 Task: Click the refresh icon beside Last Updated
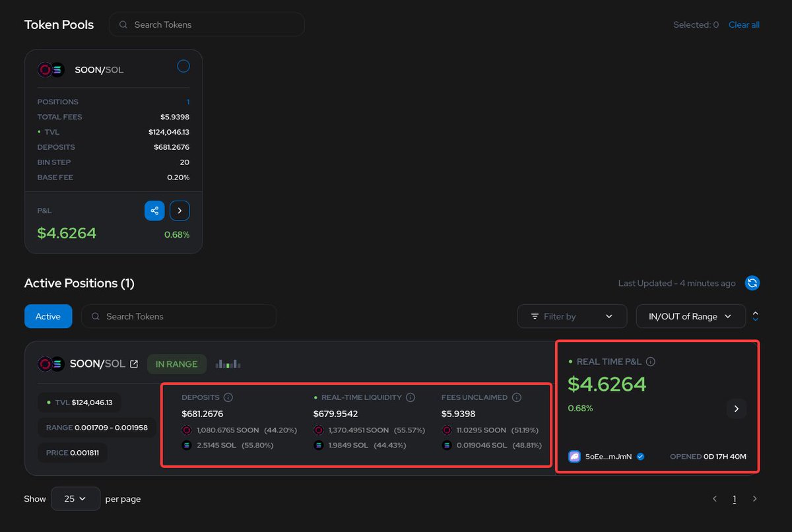click(x=752, y=283)
